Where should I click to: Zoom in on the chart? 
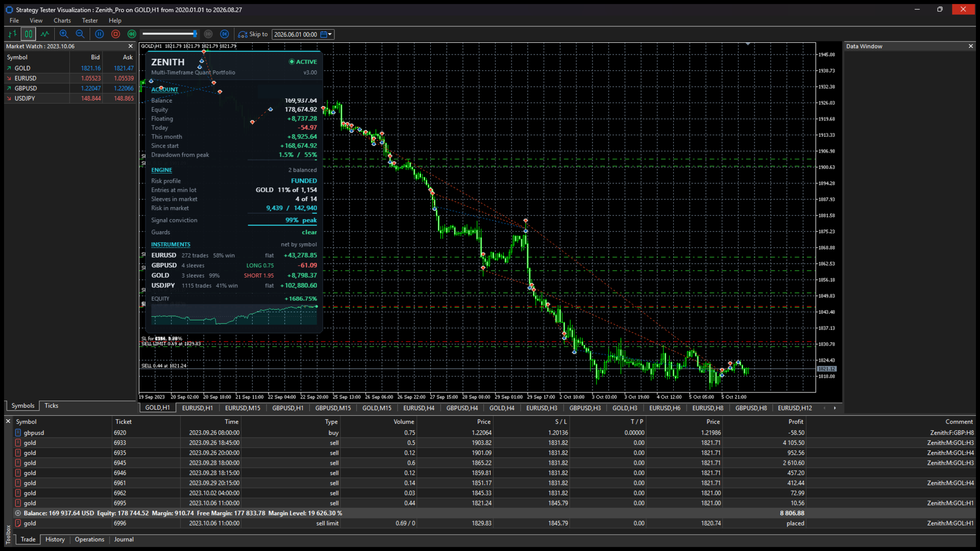point(64,34)
